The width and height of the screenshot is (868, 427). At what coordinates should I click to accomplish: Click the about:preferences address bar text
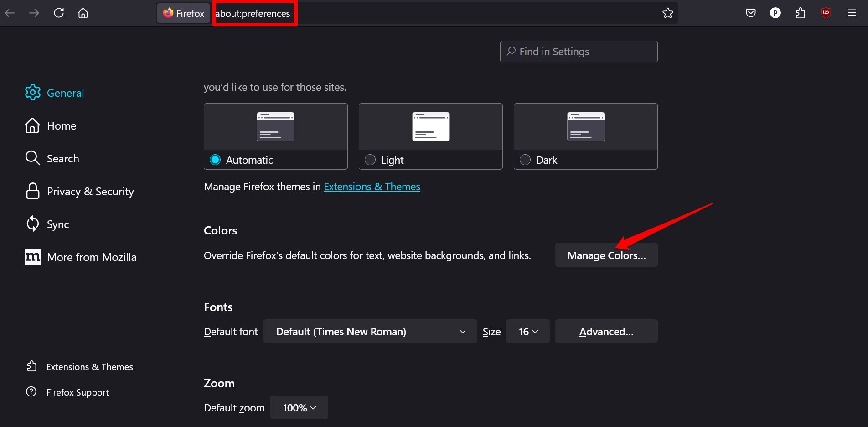[x=253, y=14]
